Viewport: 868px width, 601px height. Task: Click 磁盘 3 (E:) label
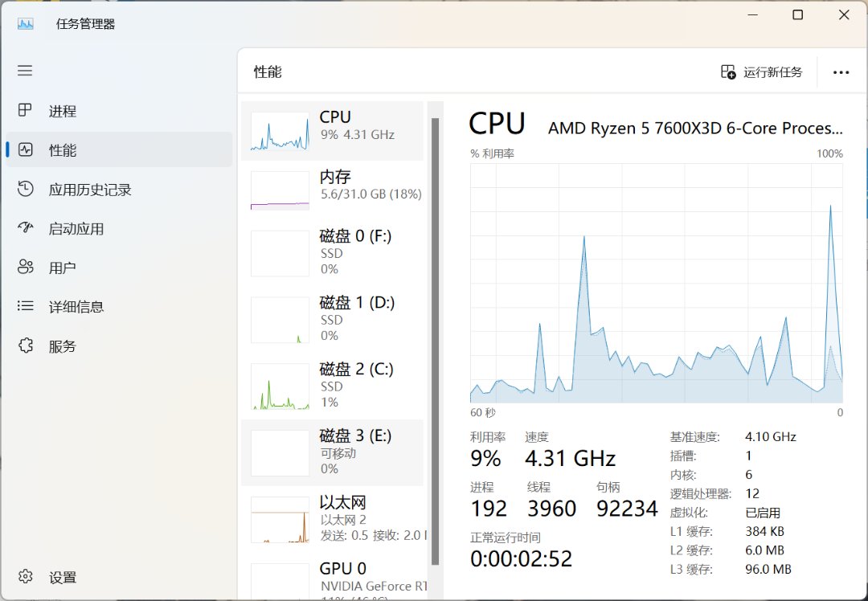pyautogui.click(x=355, y=435)
